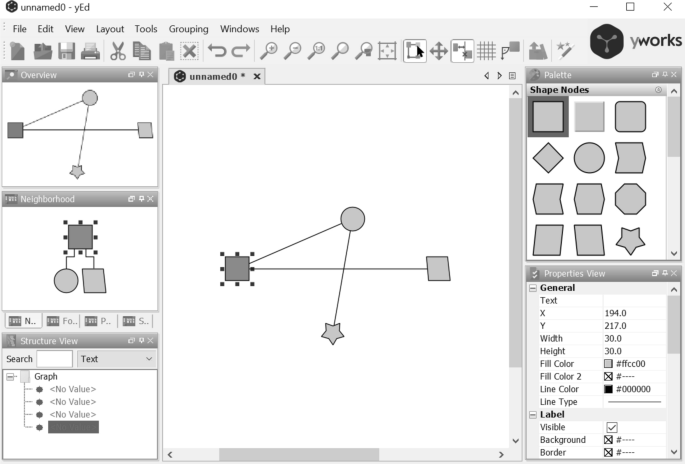Toggle the grid display icon
Screen dimensions: 685x464
(x=486, y=51)
